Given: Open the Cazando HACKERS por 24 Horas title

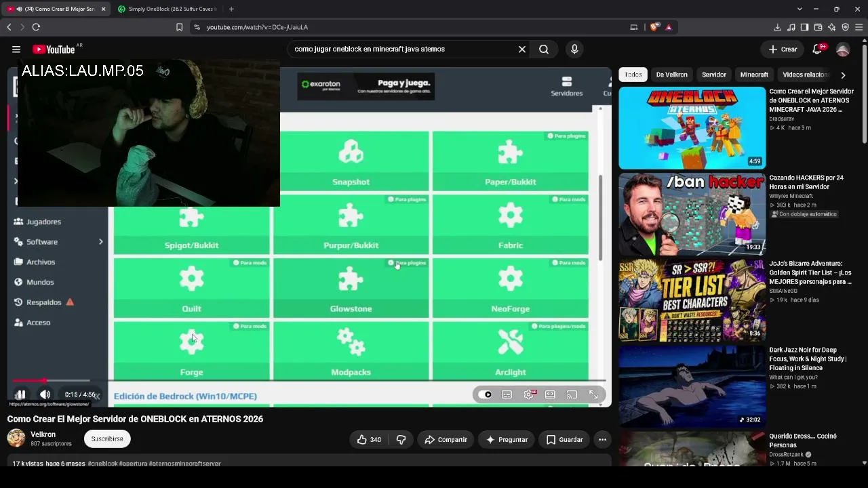Looking at the screenshot, I should click(x=806, y=182).
